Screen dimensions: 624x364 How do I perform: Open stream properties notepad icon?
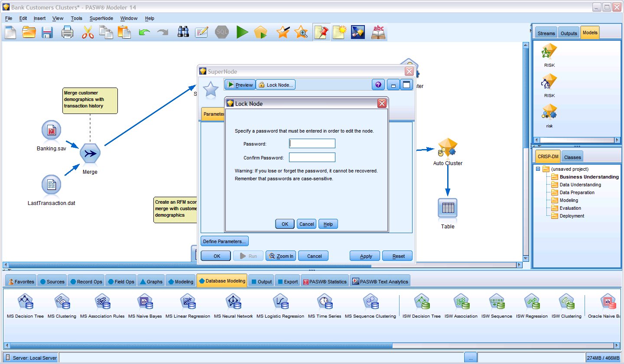[201, 32]
